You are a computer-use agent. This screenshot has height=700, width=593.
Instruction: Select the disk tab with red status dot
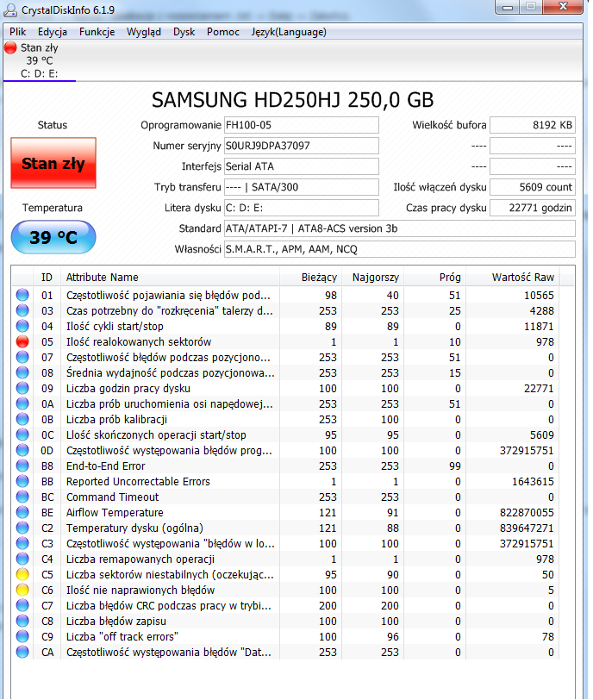(40, 60)
